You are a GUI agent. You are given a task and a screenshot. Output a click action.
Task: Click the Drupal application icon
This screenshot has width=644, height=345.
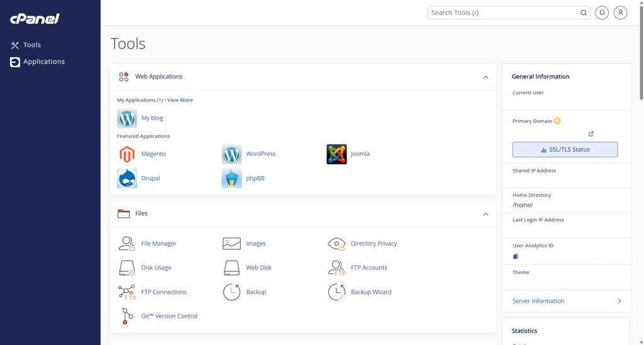(127, 178)
